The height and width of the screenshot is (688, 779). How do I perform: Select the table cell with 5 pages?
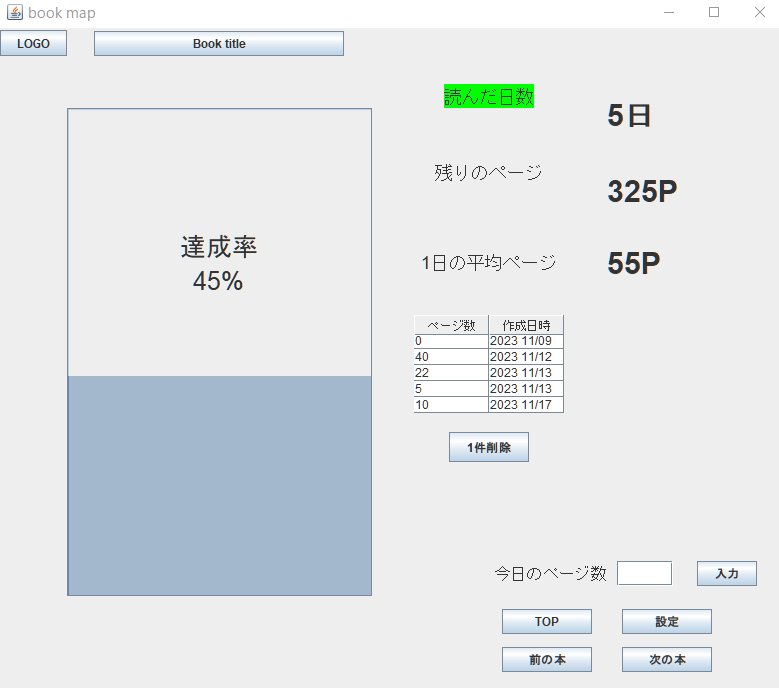451,388
